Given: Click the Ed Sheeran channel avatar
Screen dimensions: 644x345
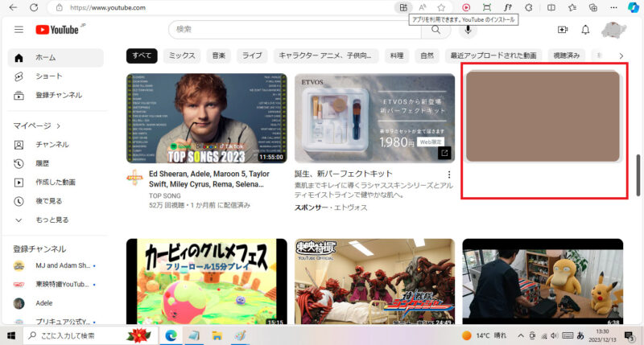Looking at the screenshot, I should (x=134, y=178).
